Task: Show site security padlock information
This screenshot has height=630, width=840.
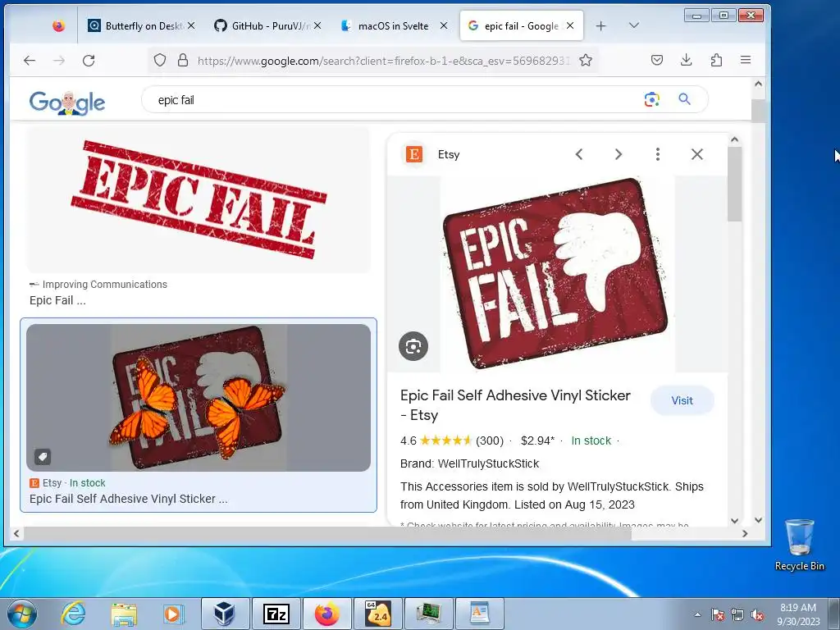Action: click(183, 60)
